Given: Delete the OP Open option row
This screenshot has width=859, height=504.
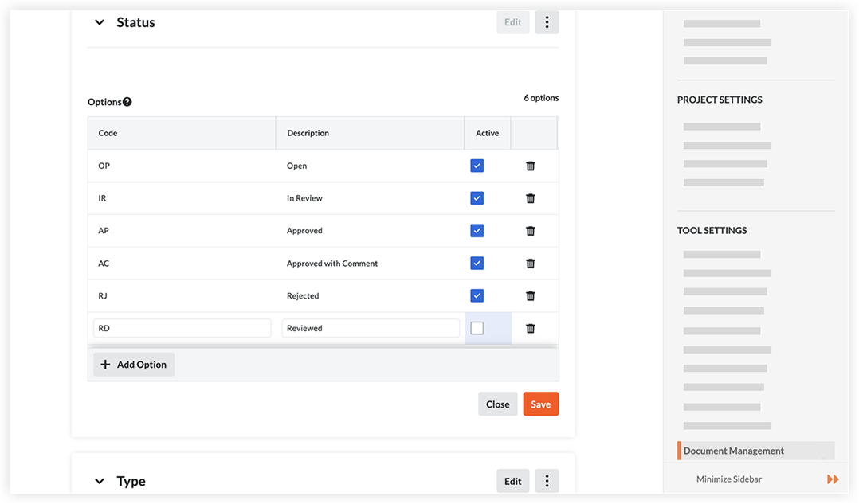Looking at the screenshot, I should (531, 166).
